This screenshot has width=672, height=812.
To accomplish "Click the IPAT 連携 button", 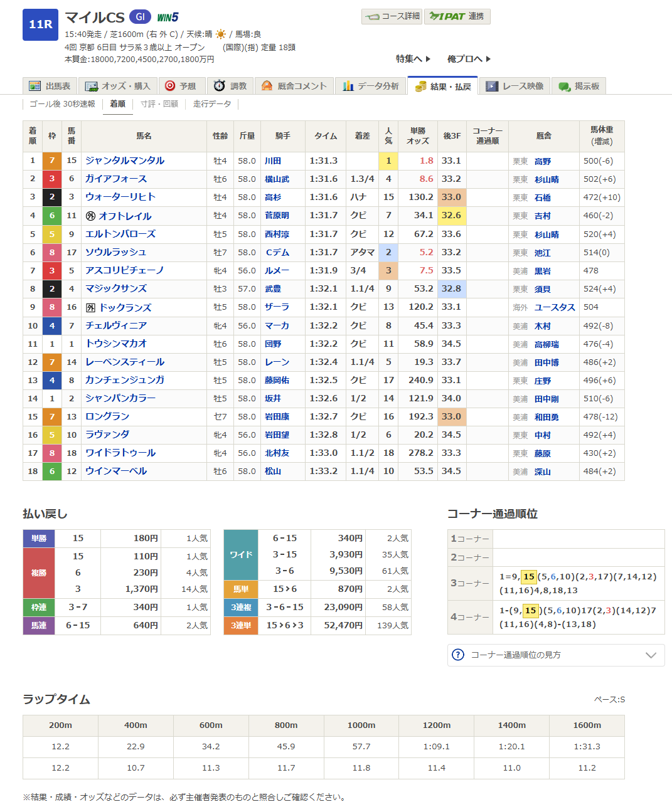I will pos(457,16).
